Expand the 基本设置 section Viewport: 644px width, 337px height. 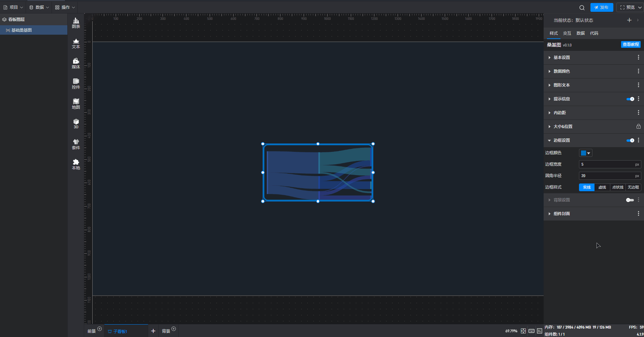(x=561, y=58)
